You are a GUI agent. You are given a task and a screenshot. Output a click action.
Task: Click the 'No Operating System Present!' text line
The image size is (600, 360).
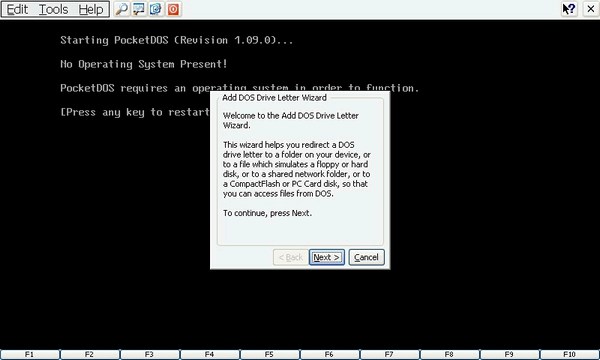click(144, 64)
